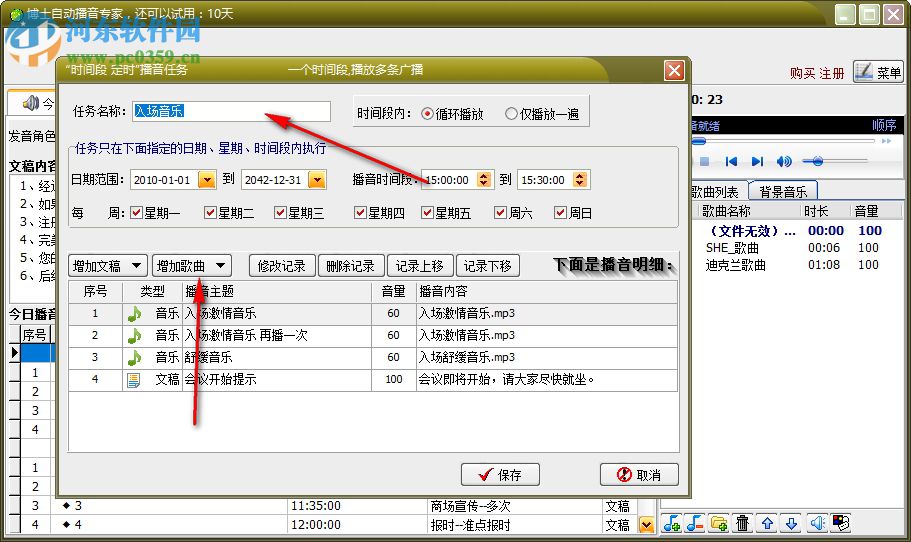Screen dimensions: 911x542
Task: Toggle the 星期四 checkbox
Action: [x=360, y=213]
